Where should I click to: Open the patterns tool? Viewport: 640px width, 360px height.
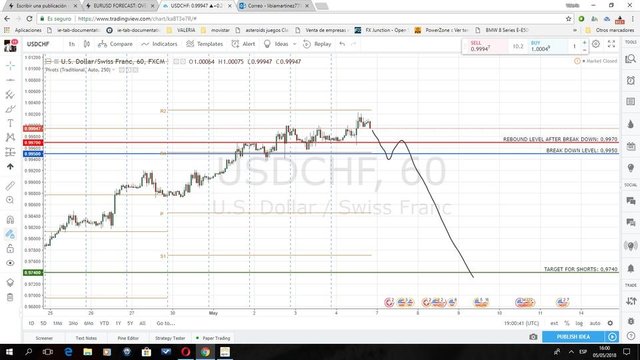coord(10,138)
